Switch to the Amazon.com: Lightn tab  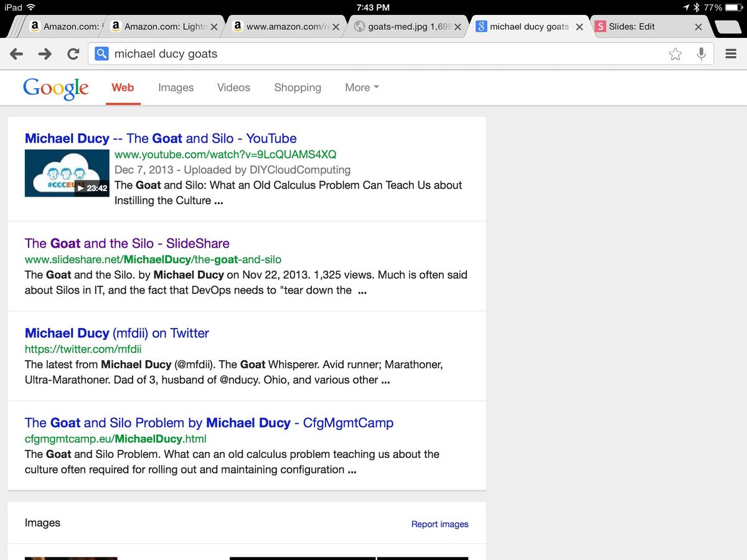[163, 27]
